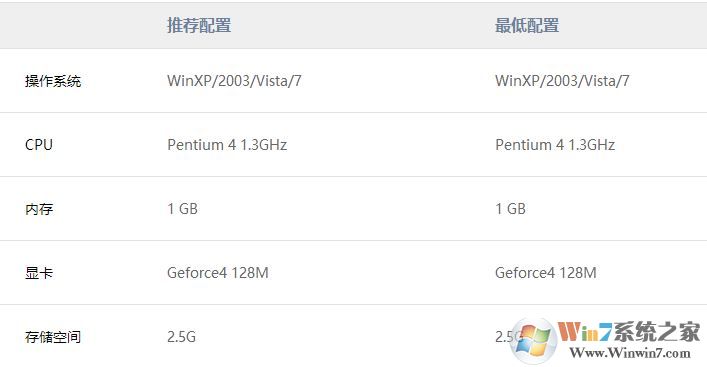Click the 操作系统 row label
This screenshot has width=707, height=367.
[53, 81]
